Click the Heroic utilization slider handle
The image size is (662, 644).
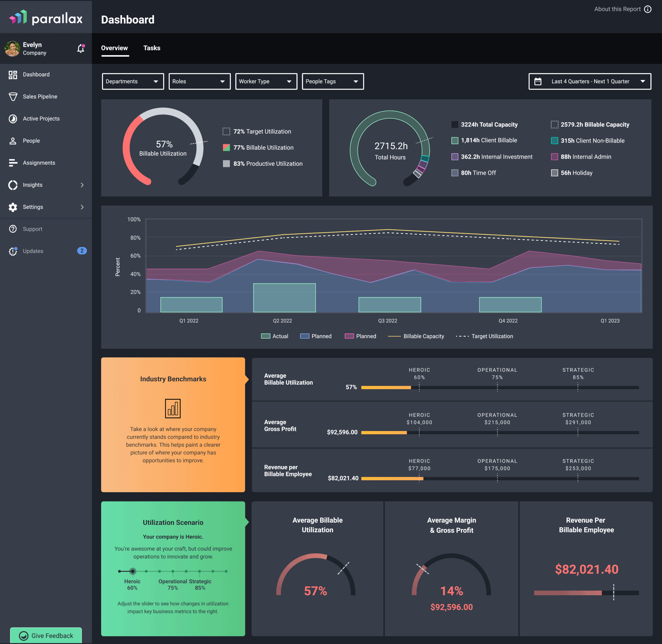pos(133,571)
